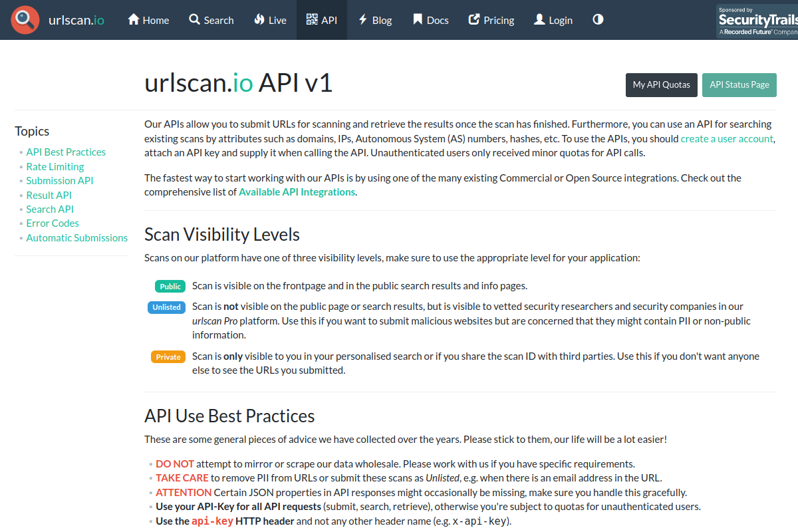The height and width of the screenshot is (532, 798).
Task: Go to the urlscan.io brand name link
Action: (x=76, y=20)
